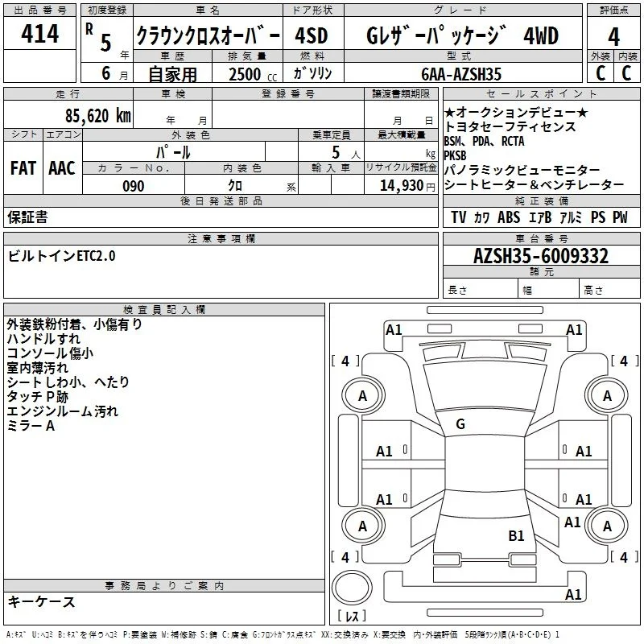Click the A1 mark on rear bumper
Image resolution: width=644 pixels, height=644 pixels.
(573, 594)
